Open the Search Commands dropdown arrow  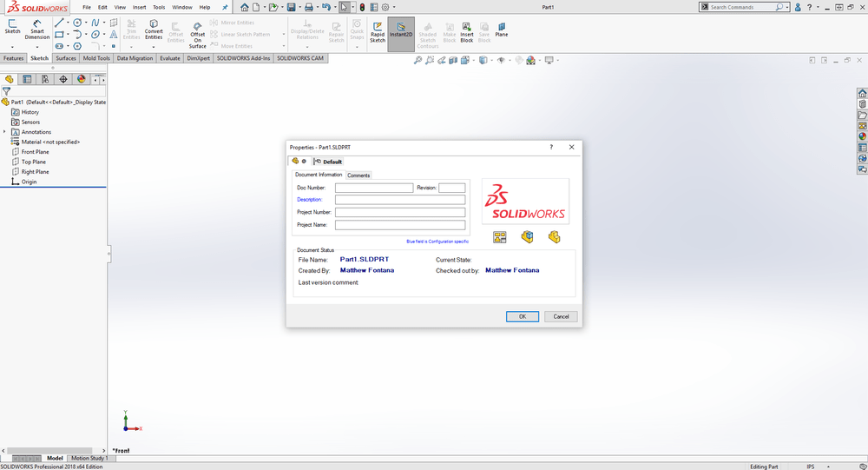pyautogui.click(x=789, y=7)
